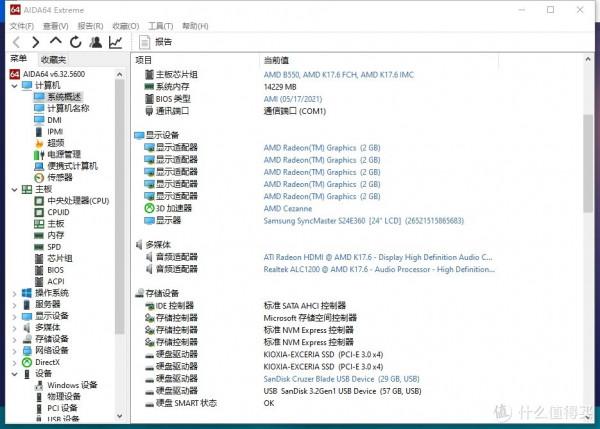The height and width of the screenshot is (429, 600).
Task: Go up one level with Up arrow
Action: point(56,42)
